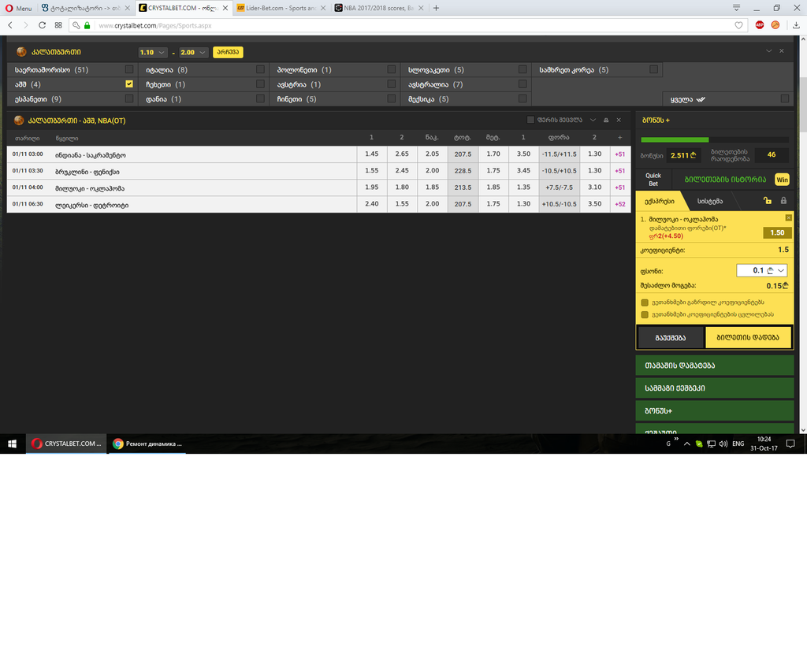Check the ავსტრალია (7) checkbox
807x672 pixels.
(523, 84)
